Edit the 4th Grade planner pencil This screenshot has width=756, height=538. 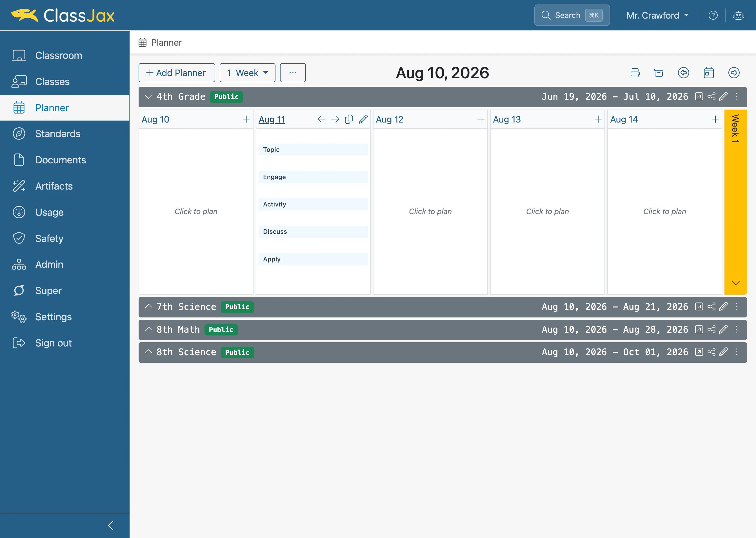click(724, 96)
